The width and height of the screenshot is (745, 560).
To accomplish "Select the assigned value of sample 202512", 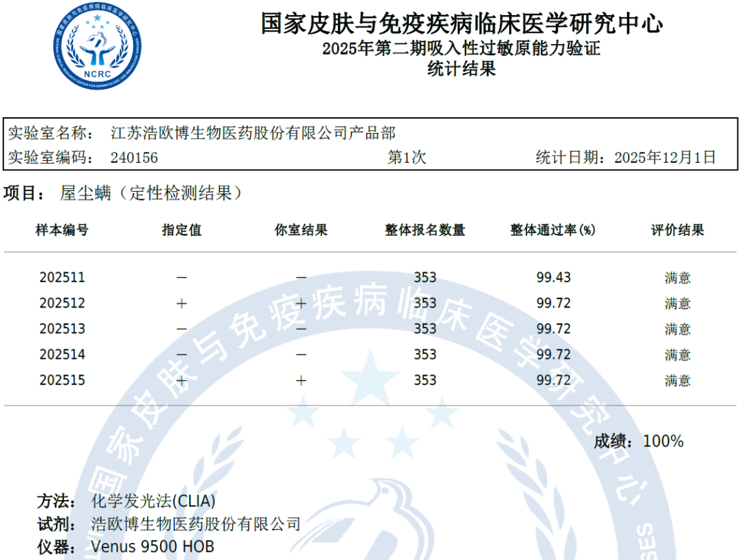I will pos(181,303).
